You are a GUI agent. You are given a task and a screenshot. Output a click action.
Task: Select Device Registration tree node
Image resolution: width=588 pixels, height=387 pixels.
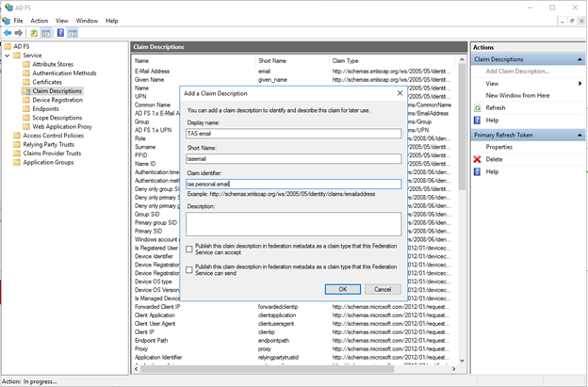[x=57, y=100]
